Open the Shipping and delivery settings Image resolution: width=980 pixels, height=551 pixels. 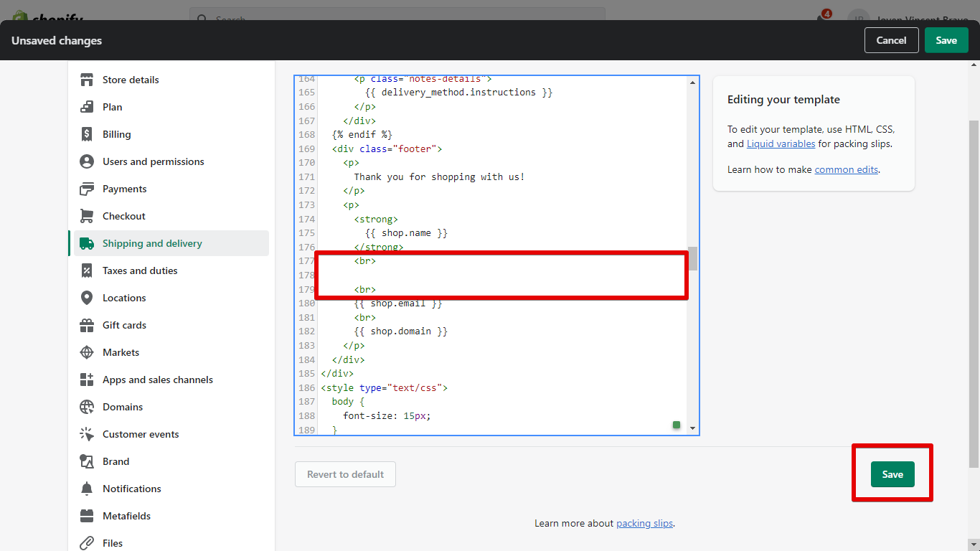[x=152, y=243]
